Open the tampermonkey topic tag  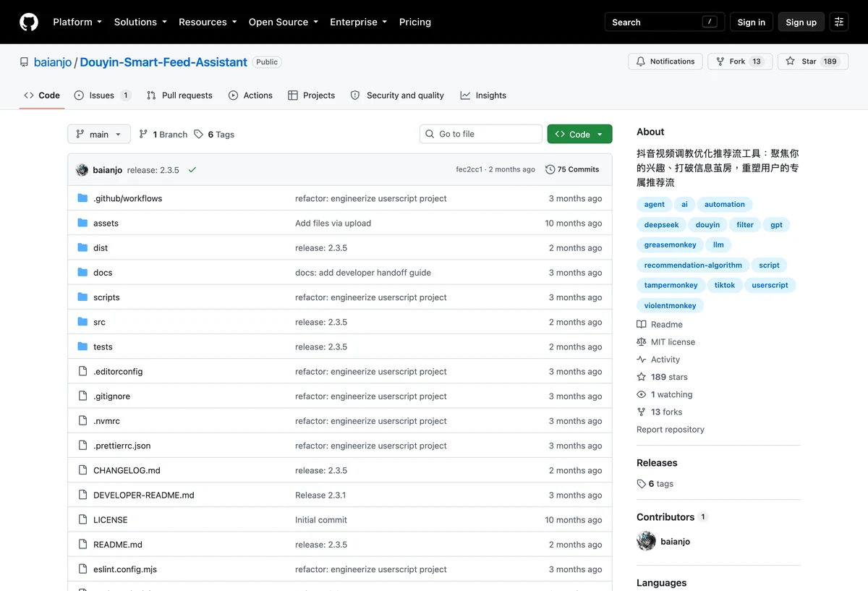tap(671, 285)
